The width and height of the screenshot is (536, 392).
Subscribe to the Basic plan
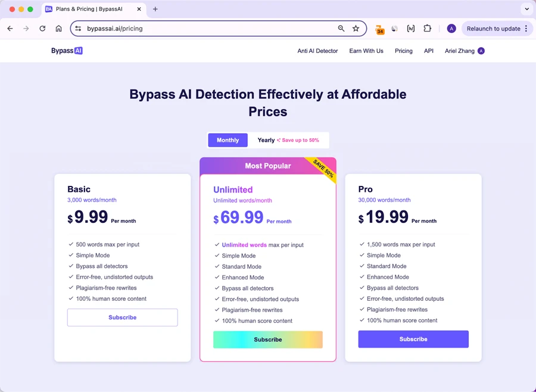pos(122,318)
